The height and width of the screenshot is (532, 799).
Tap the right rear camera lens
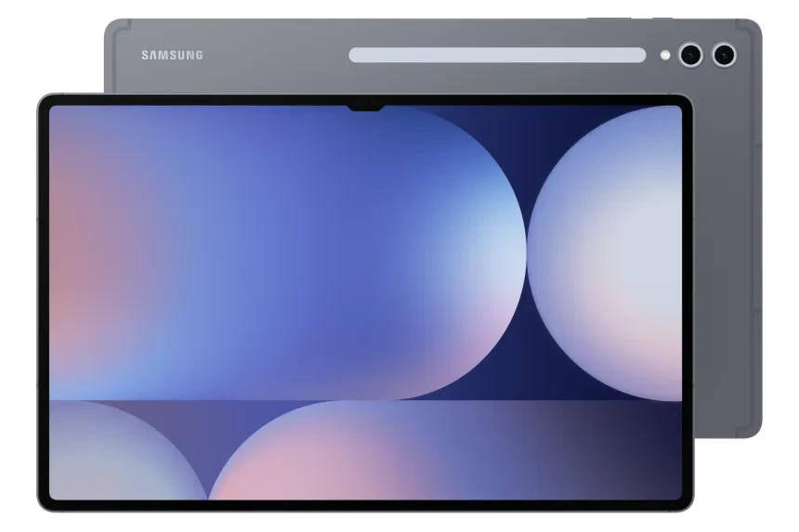click(724, 56)
